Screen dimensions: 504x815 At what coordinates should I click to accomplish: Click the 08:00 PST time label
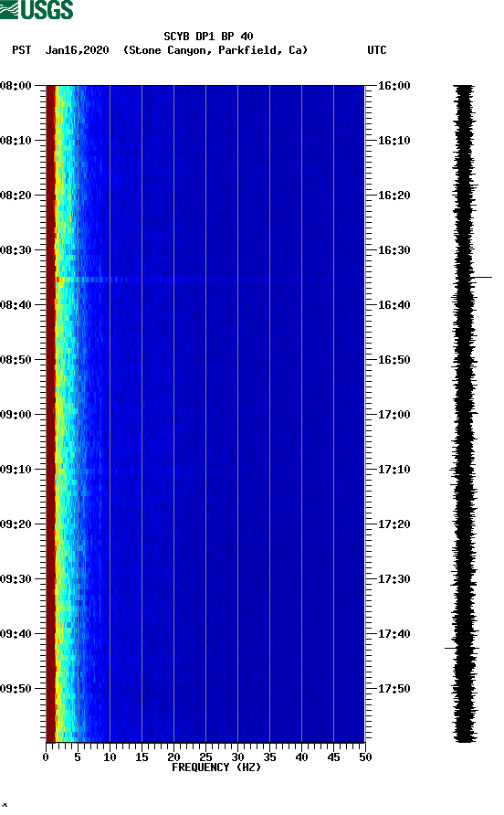click(x=16, y=86)
